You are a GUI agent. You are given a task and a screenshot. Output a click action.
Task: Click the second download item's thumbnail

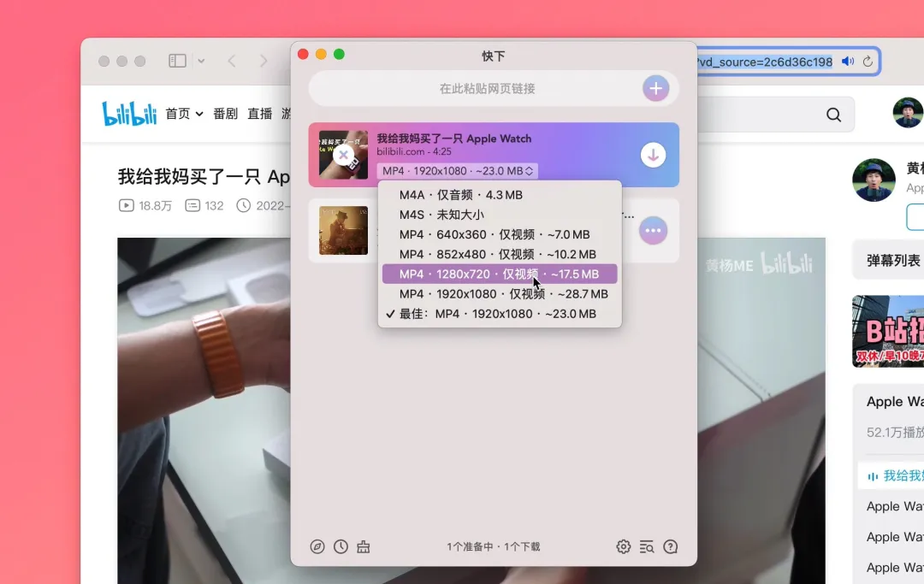tap(344, 230)
